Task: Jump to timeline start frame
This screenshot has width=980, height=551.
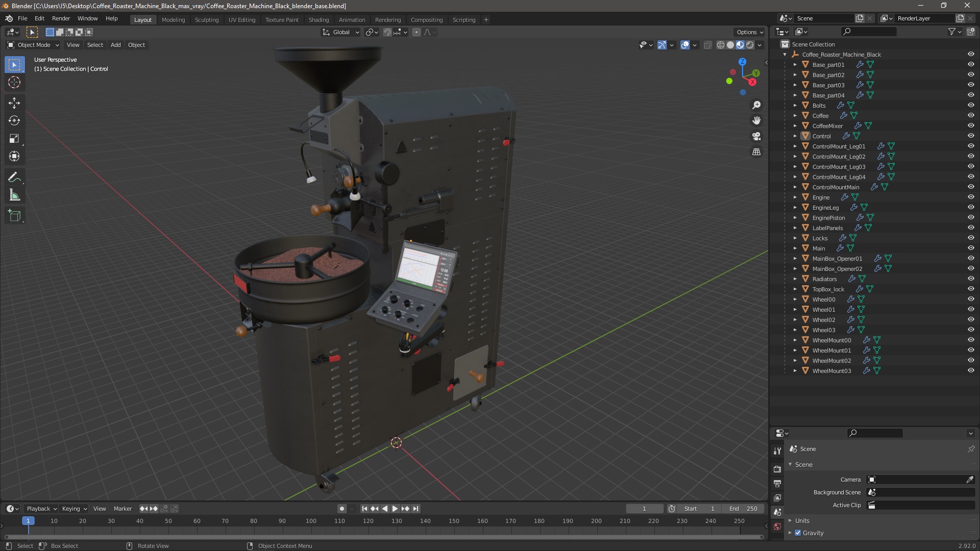Action: 364,509
